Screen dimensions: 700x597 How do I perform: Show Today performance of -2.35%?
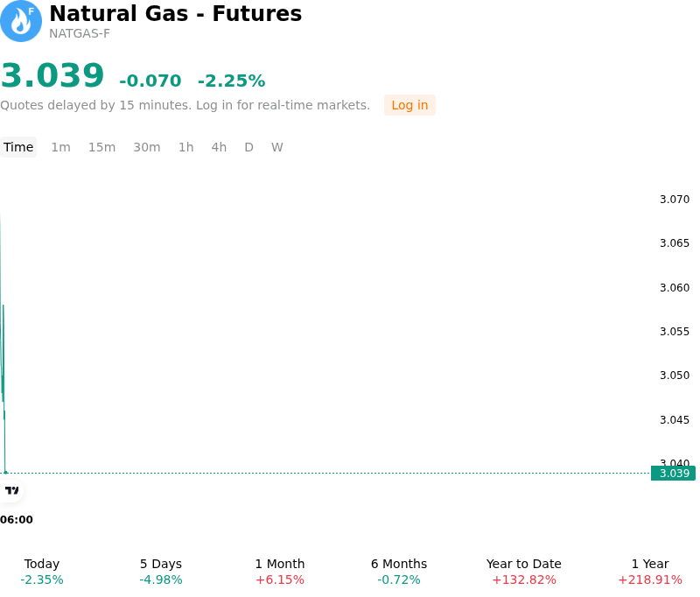(42, 572)
